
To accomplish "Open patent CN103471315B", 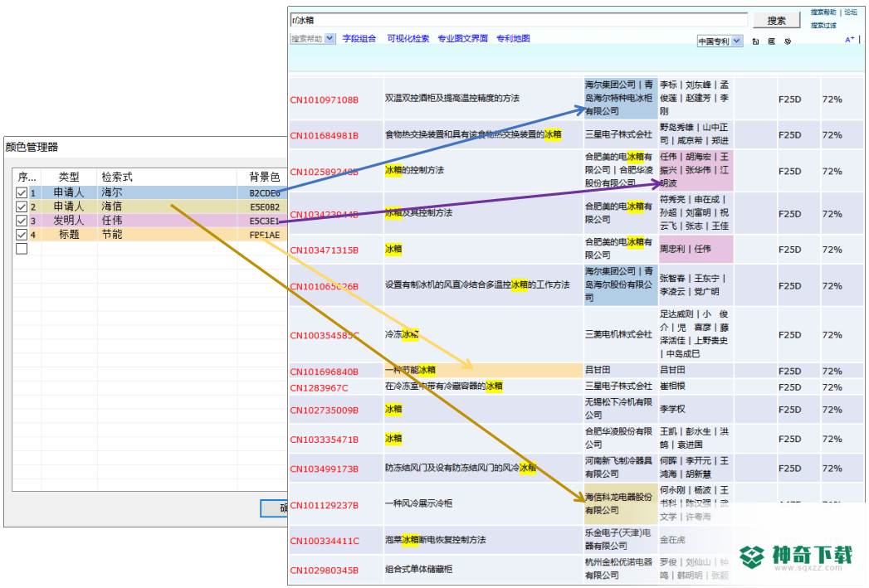I will click(325, 250).
